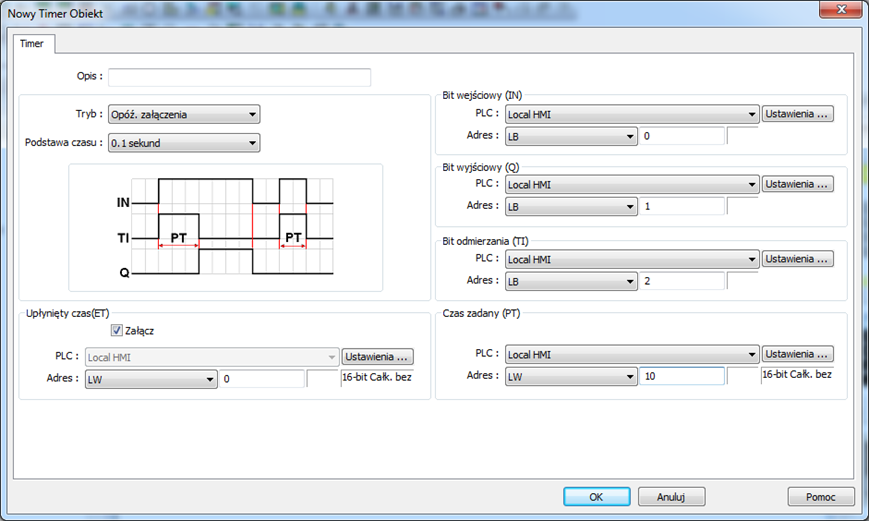Screen dimensions: 869x521
Task: Open Adres LB dropdown in Bit wyjściowy (Q)
Action: click(x=571, y=207)
